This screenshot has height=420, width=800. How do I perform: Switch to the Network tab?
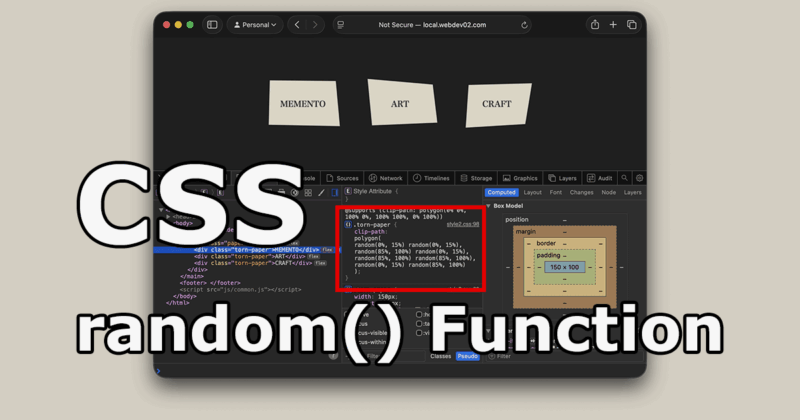pos(386,178)
